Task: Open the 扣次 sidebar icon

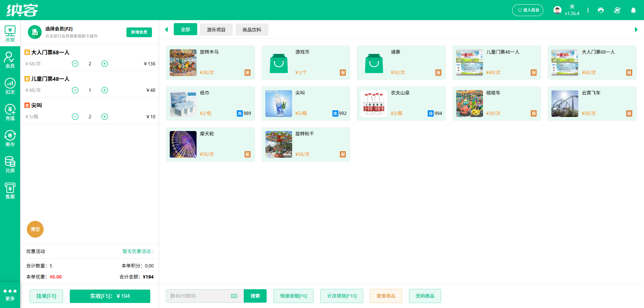Action: 10,86
